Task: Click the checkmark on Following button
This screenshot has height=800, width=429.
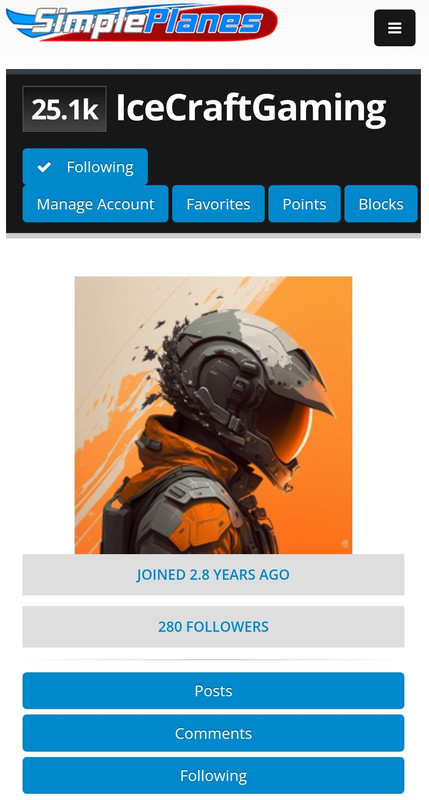Action: click(x=44, y=167)
